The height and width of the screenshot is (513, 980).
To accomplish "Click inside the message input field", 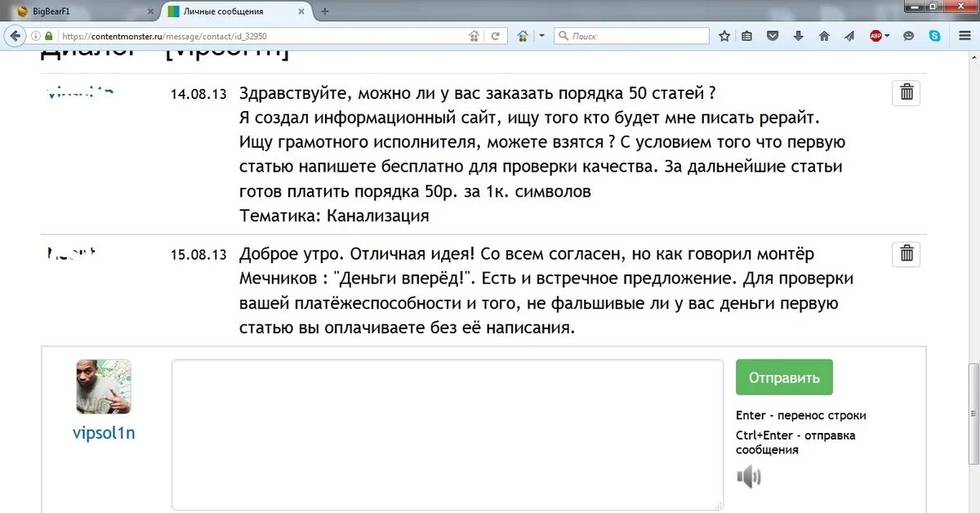I will [447, 433].
